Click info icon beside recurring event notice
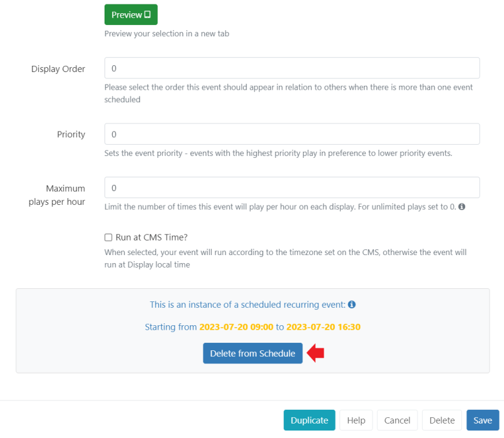Screen dimensions: 504x438 click(352, 305)
